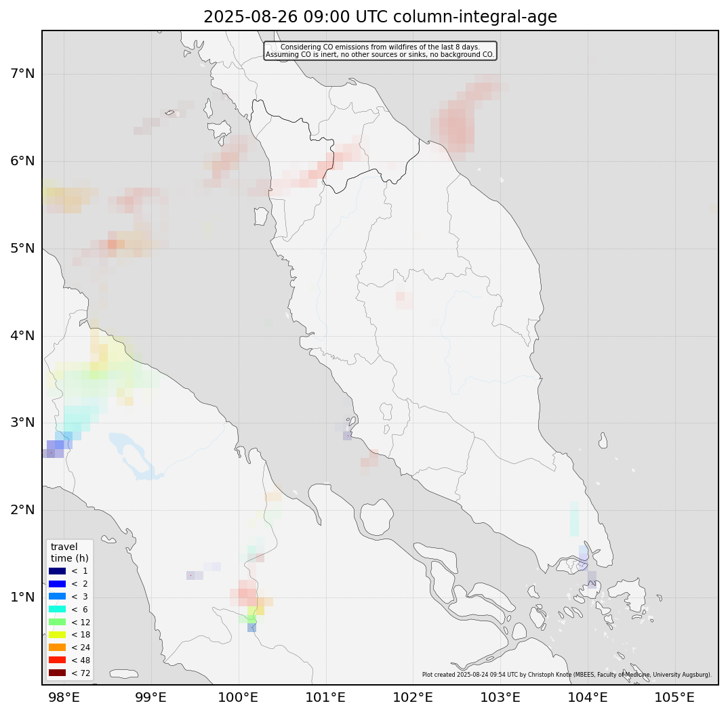Click the 7°N latitude axis label
The image size is (728, 714).
coord(23,73)
